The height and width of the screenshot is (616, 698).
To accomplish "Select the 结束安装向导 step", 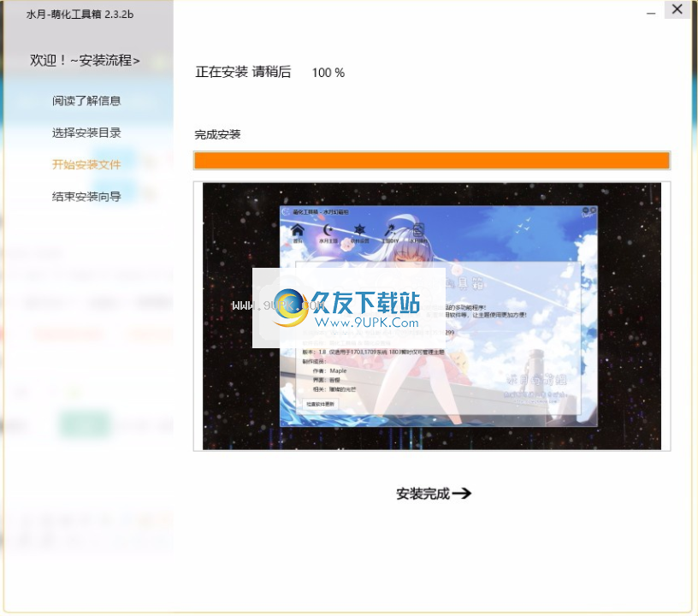I will click(86, 196).
